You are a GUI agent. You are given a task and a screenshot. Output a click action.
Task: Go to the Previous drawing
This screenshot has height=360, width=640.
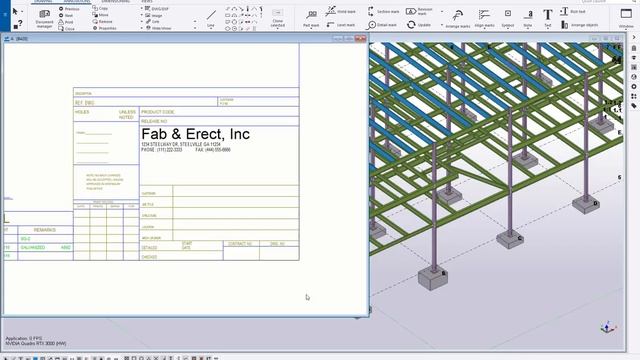[x=69, y=9]
